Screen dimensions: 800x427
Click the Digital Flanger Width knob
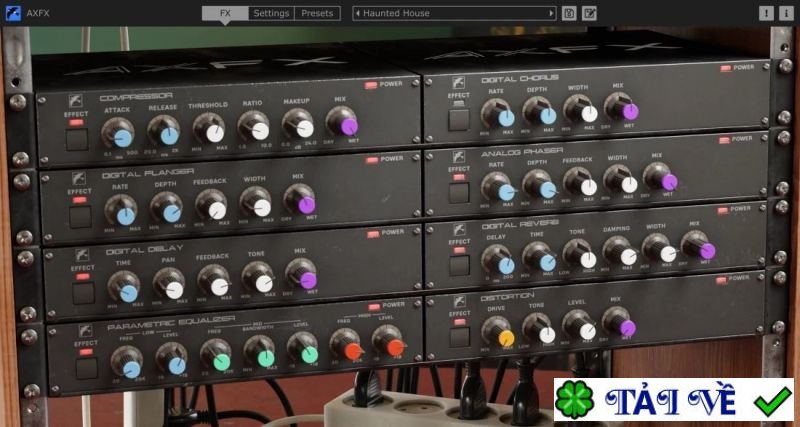pos(257,203)
